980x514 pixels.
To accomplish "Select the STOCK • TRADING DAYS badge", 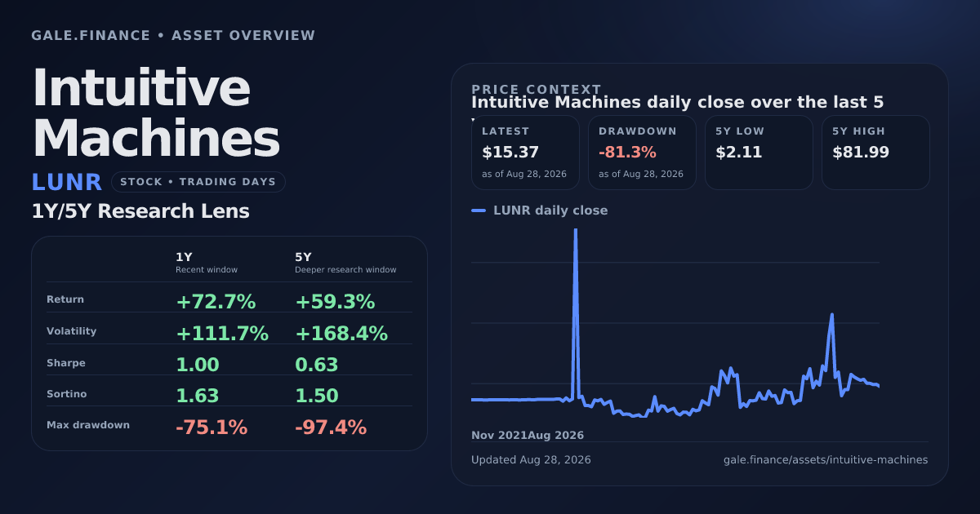I will pyautogui.click(x=198, y=182).
